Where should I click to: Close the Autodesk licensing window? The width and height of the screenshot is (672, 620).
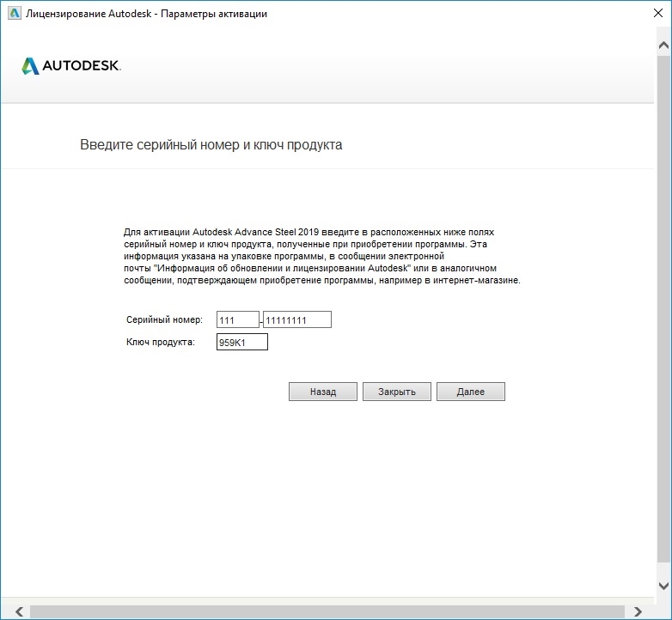pyautogui.click(x=658, y=13)
